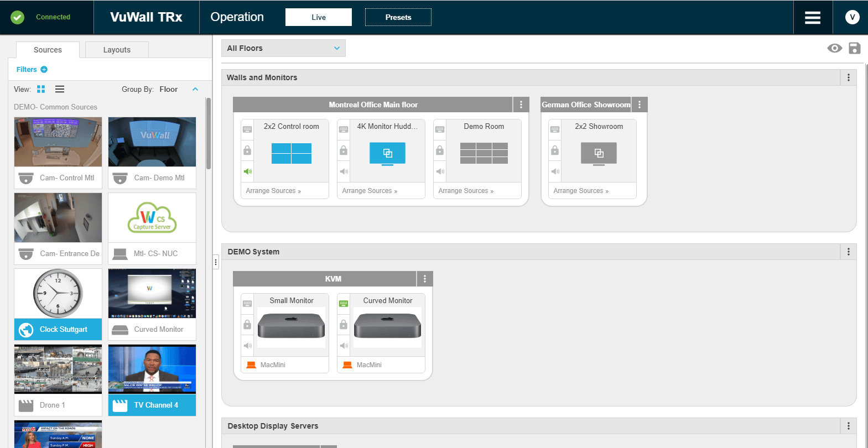Toggle lock on 2x2 Showroom

pos(555,150)
